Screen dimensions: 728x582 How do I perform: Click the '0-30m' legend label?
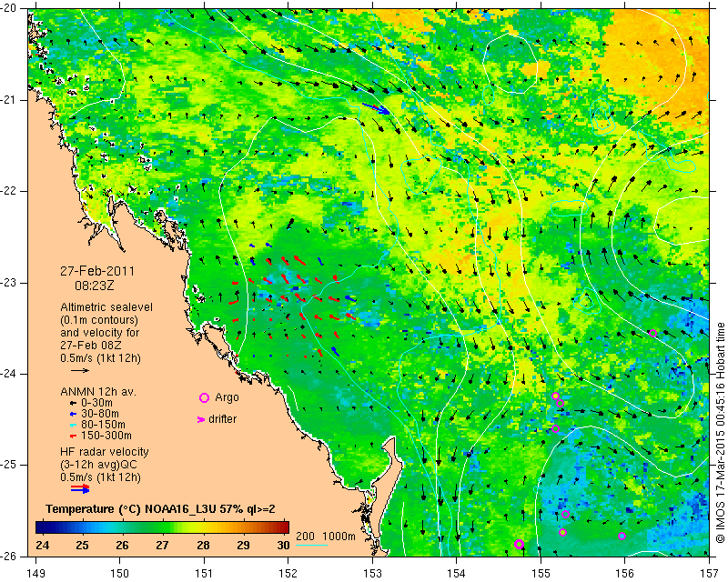coord(97,403)
